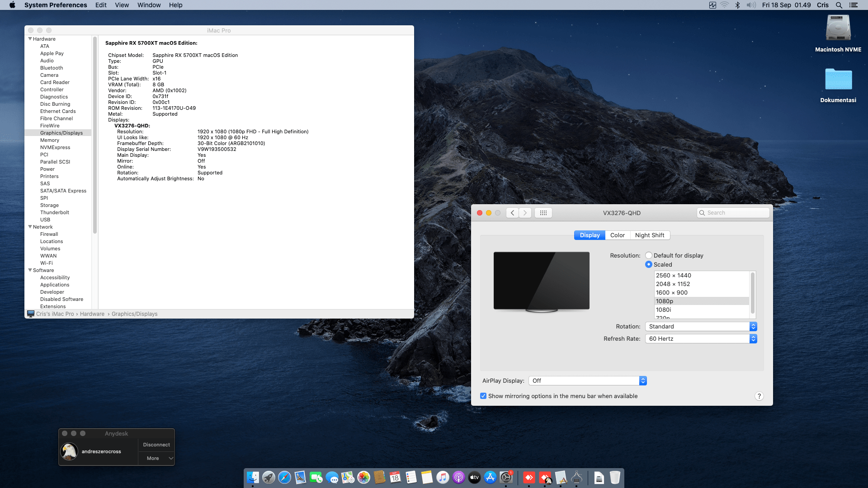Click the System Preferences search field
The image size is (868, 488).
click(x=733, y=213)
